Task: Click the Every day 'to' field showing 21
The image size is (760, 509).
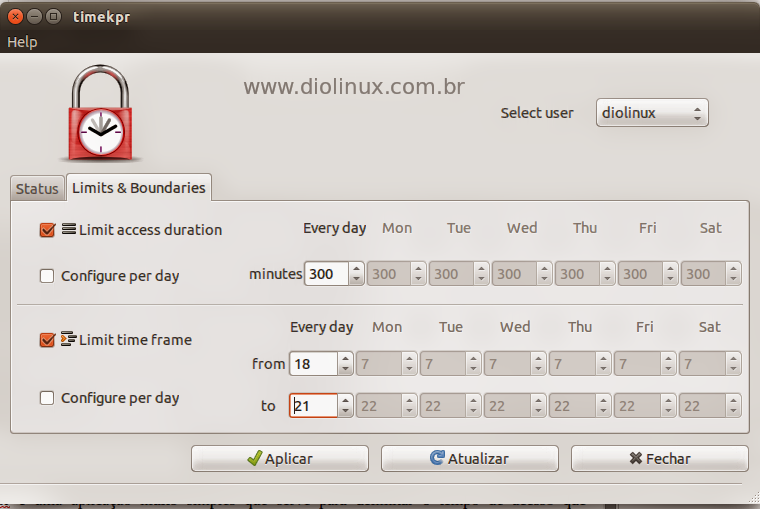Action: pyautogui.click(x=313, y=406)
